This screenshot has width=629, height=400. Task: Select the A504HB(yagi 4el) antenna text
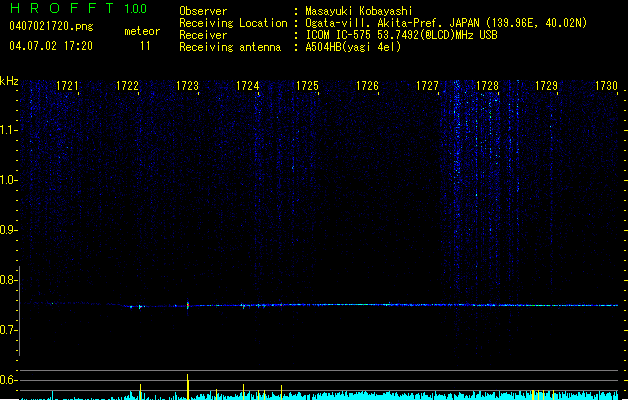pyautogui.click(x=353, y=47)
